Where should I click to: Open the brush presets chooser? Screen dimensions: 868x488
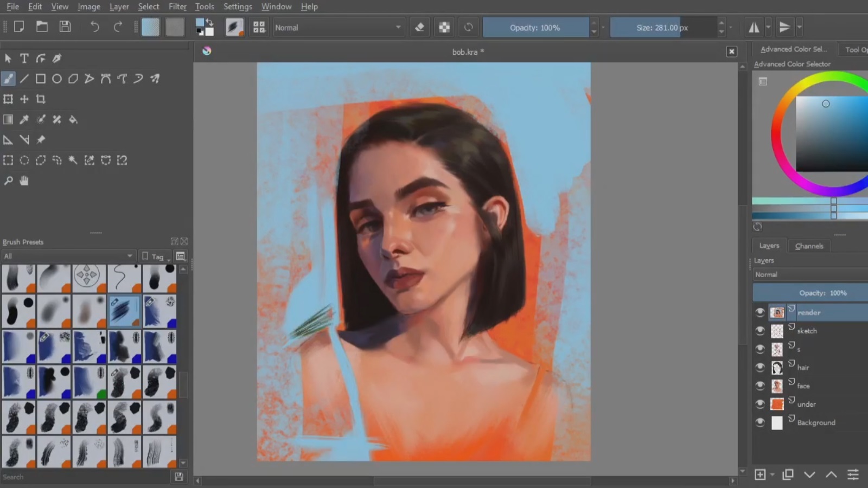(259, 27)
